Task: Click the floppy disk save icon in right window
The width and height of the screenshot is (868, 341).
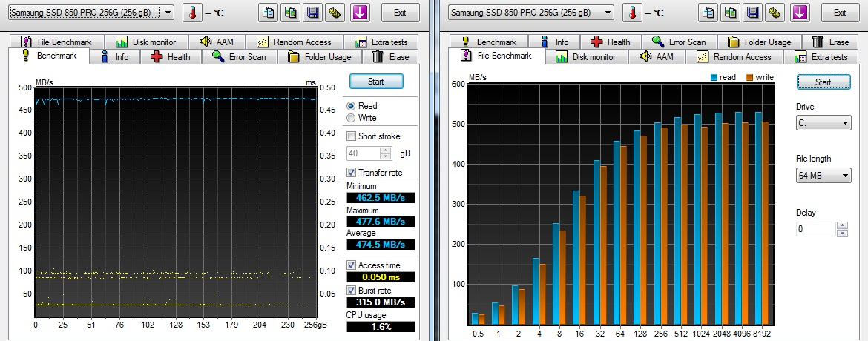Action: 754,13
